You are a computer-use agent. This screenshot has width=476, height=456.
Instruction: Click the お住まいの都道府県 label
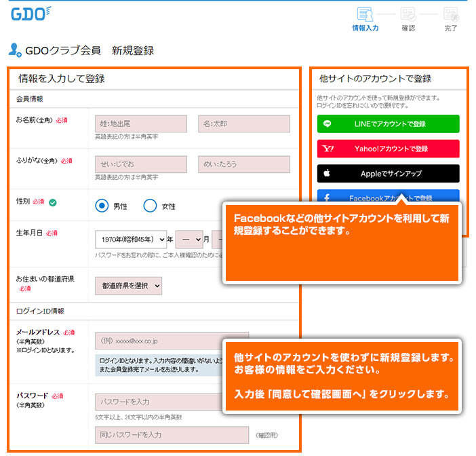(x=45, y=279)
